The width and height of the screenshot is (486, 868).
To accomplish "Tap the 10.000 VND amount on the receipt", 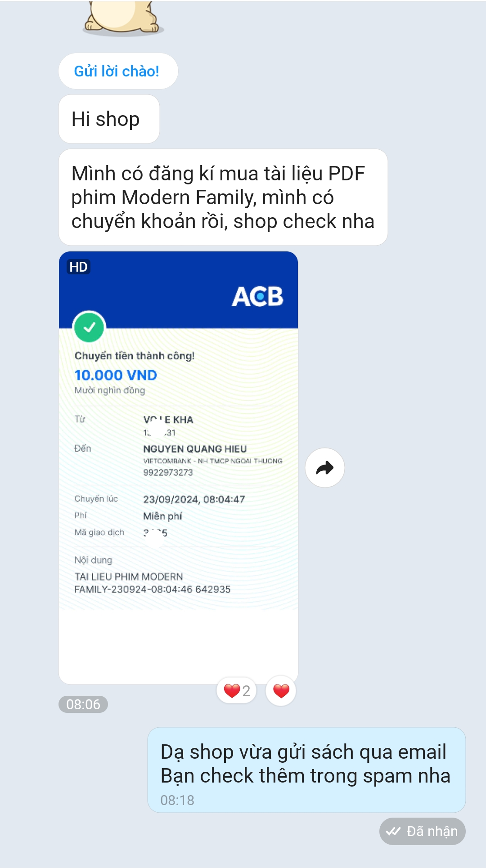I will click(x=116, y=375).
